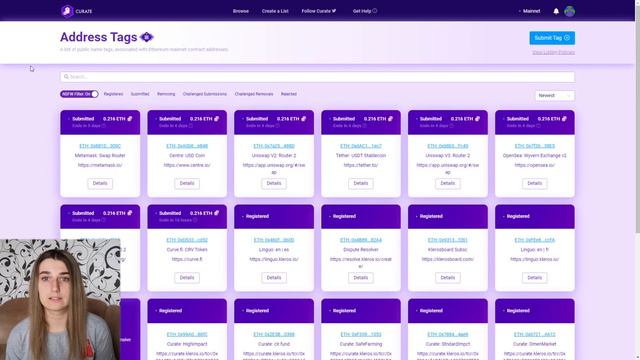The image size is (640, 360).
Task: Open ETH address link on Centre USD Coin card
Action: [x=187, y=146]
